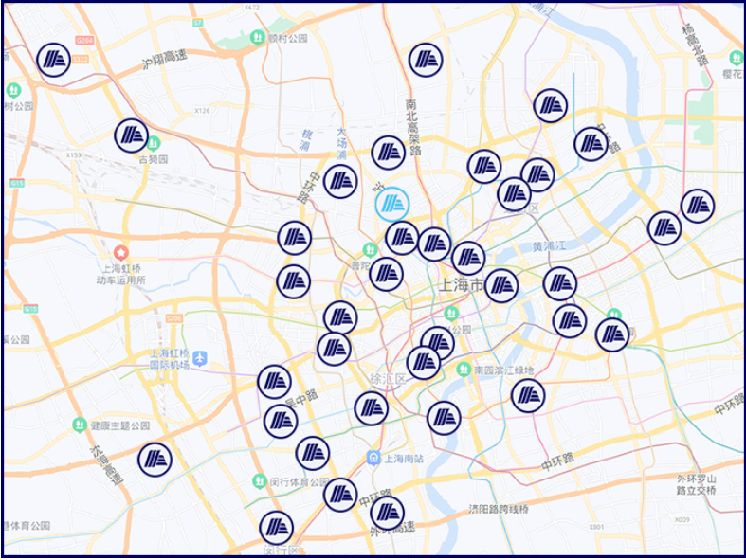746x560 pixels.
Task: Select the 上海虹桥国际机场 text label
Action: click(170, 359)
